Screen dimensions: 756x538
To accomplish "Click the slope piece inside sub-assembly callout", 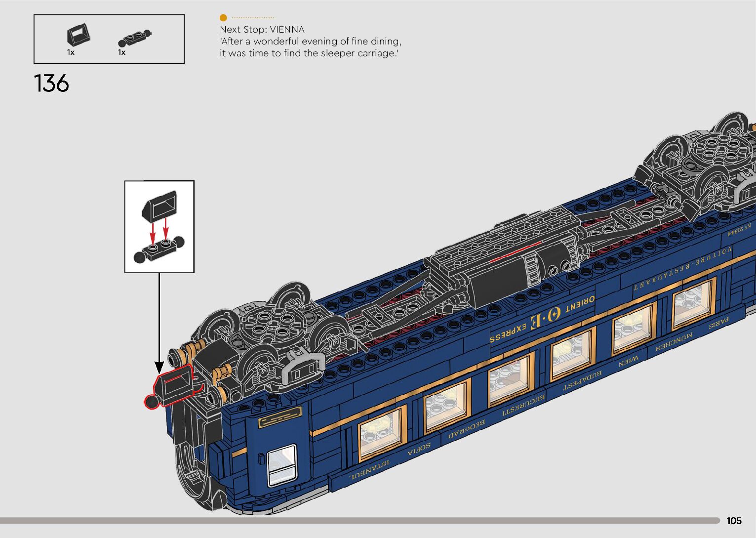I will tap(159, 205).
